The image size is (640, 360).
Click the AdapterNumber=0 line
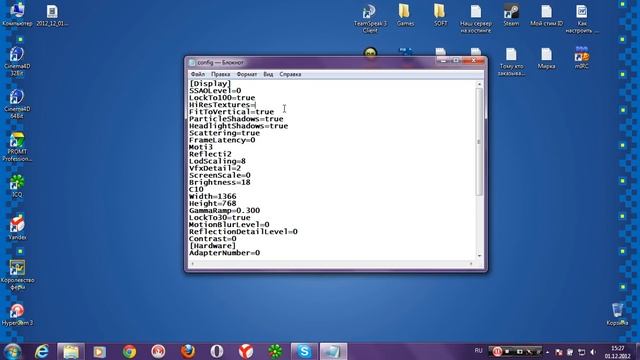pyautogui.click(x=224, y=253)
